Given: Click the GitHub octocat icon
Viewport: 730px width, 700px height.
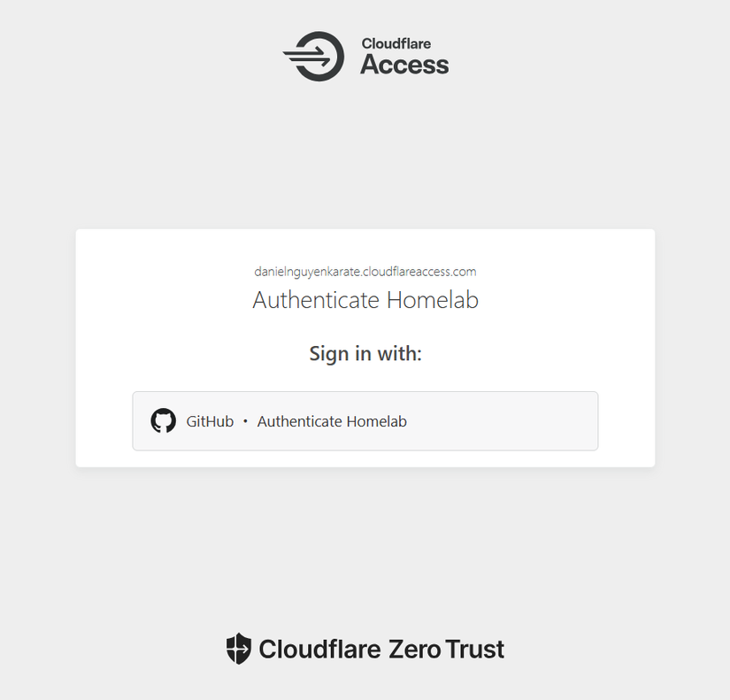Looking at the screenshot, I should [x=164, y=421].
